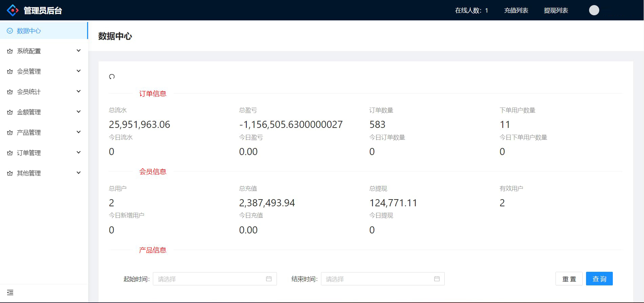Expand the 会员管理 chevron

click(79, 71)
